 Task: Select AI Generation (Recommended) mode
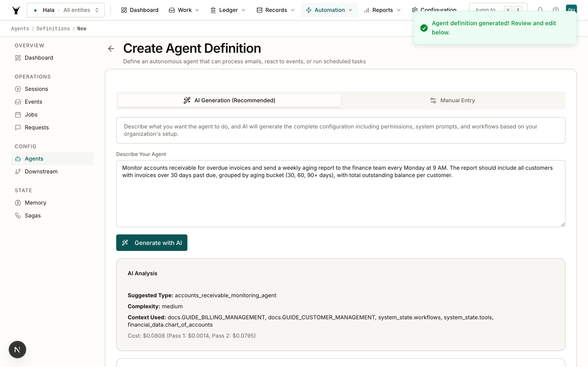point(229,100)
